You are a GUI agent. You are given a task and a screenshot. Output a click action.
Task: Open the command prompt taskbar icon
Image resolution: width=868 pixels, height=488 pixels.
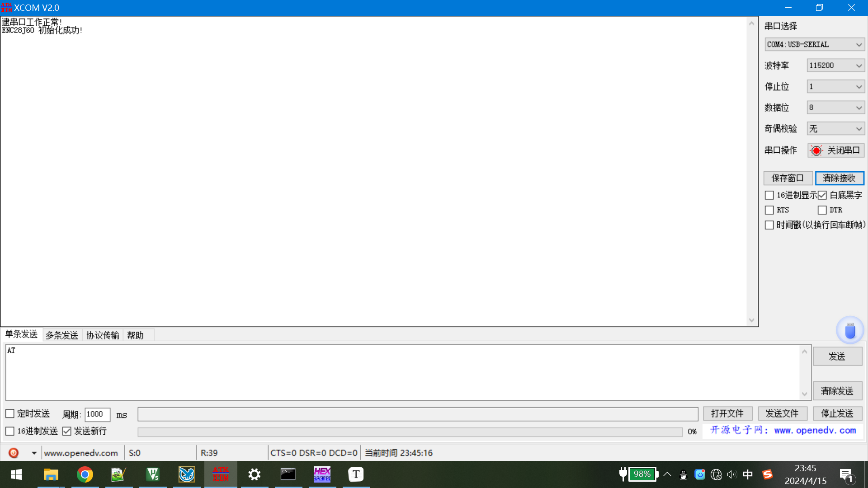point(288,474)
